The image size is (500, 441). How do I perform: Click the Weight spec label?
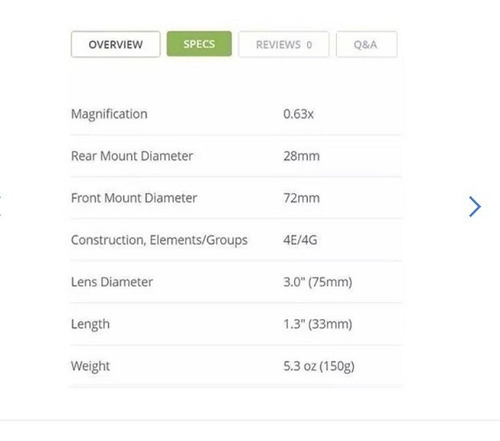point(90,366)
